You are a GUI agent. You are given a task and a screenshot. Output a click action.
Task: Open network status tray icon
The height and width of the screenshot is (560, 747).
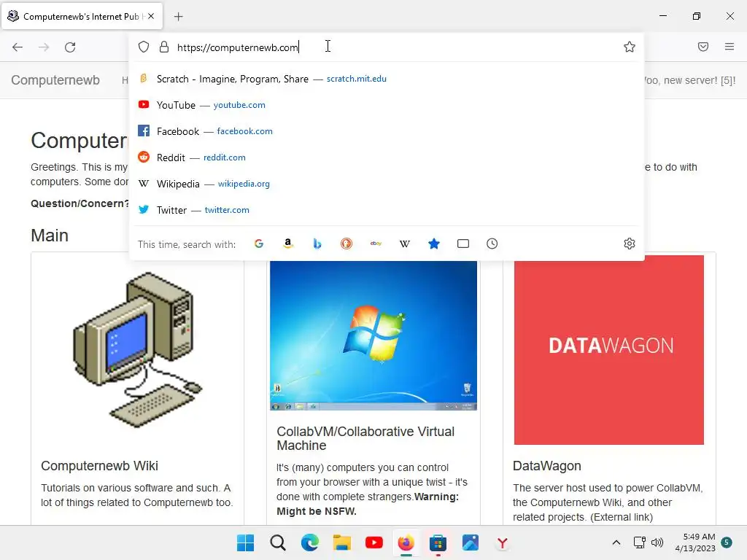pyautogui.click(x=639, y=542)
